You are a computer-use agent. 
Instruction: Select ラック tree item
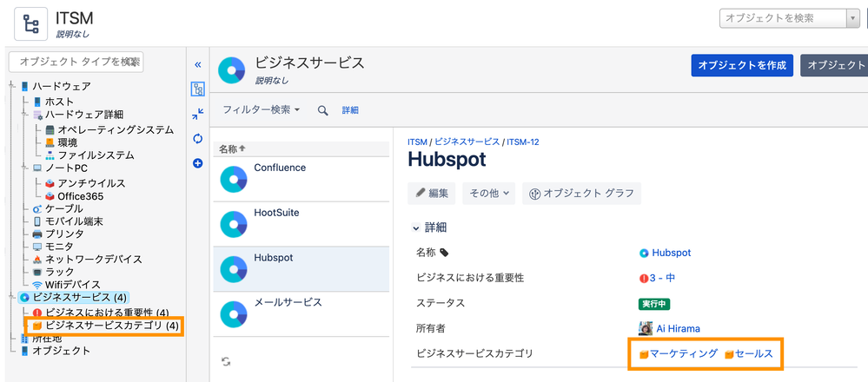point(59,272)
